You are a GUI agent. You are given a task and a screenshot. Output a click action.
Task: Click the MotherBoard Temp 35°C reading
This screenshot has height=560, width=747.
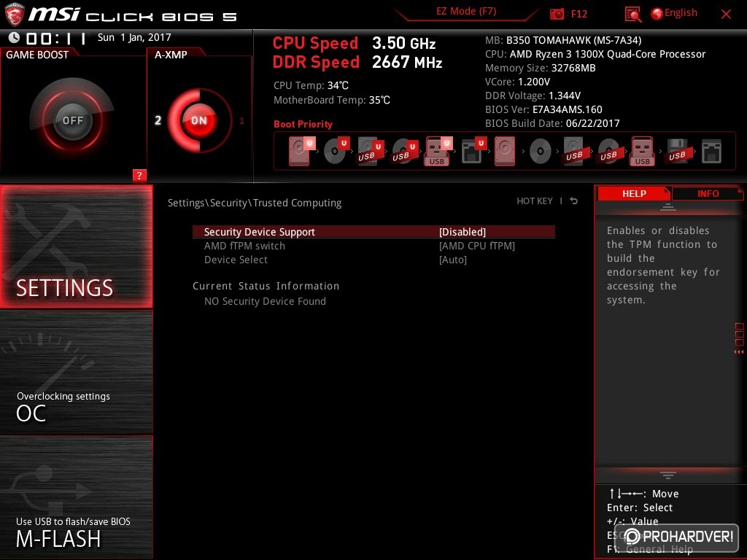point(332,100)
